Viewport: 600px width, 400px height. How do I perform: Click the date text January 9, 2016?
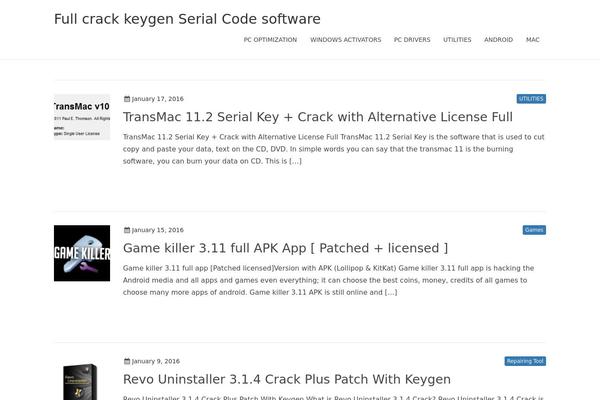point(156,361)
